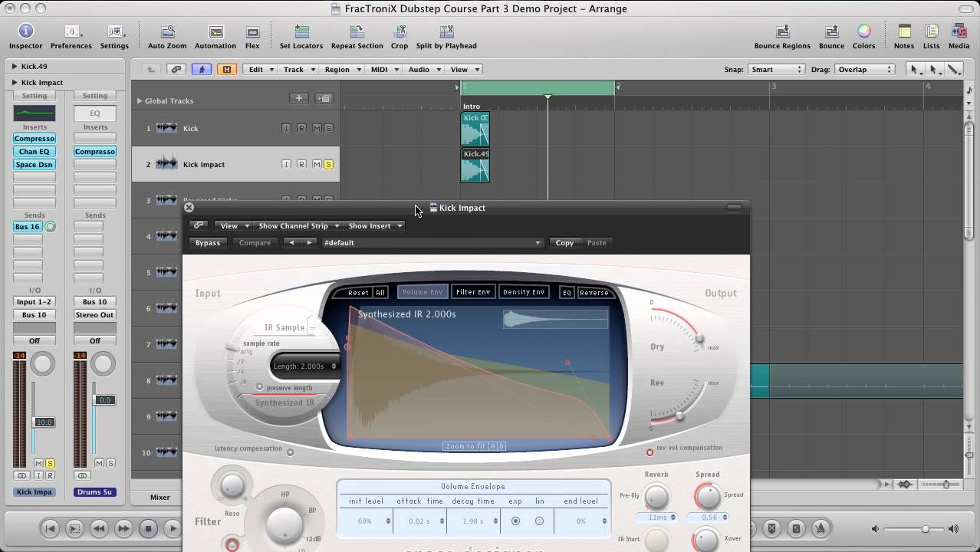Viewport: 980px width, 552px height.
Task: Click the plugin window link icon
Action: 199,225
